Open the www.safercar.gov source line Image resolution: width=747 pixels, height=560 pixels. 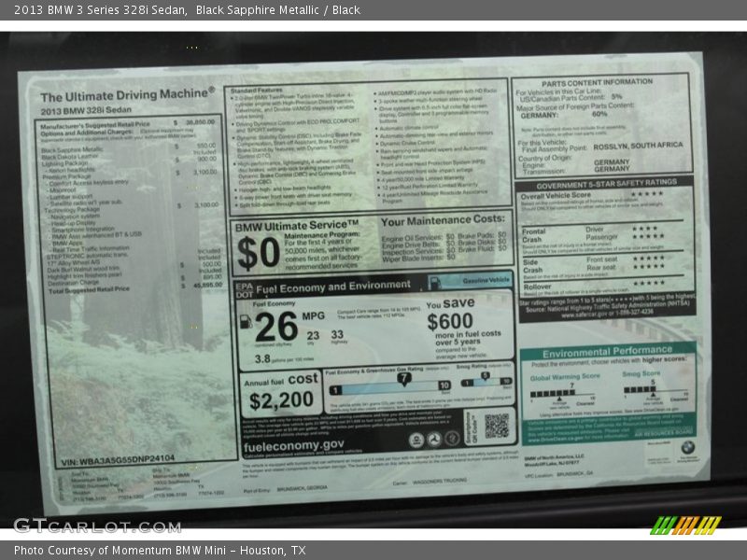coord(607,315)
